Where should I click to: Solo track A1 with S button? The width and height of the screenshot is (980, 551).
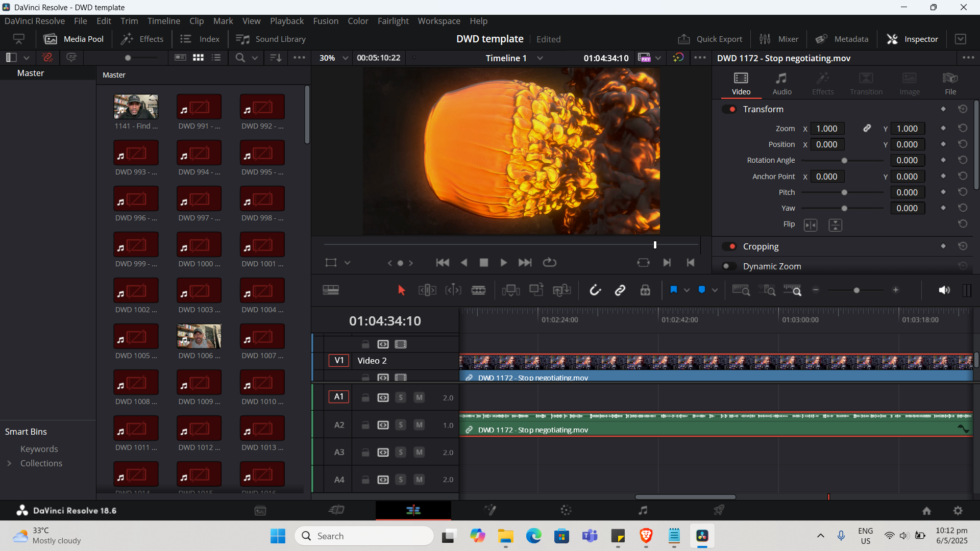[401, 397]
